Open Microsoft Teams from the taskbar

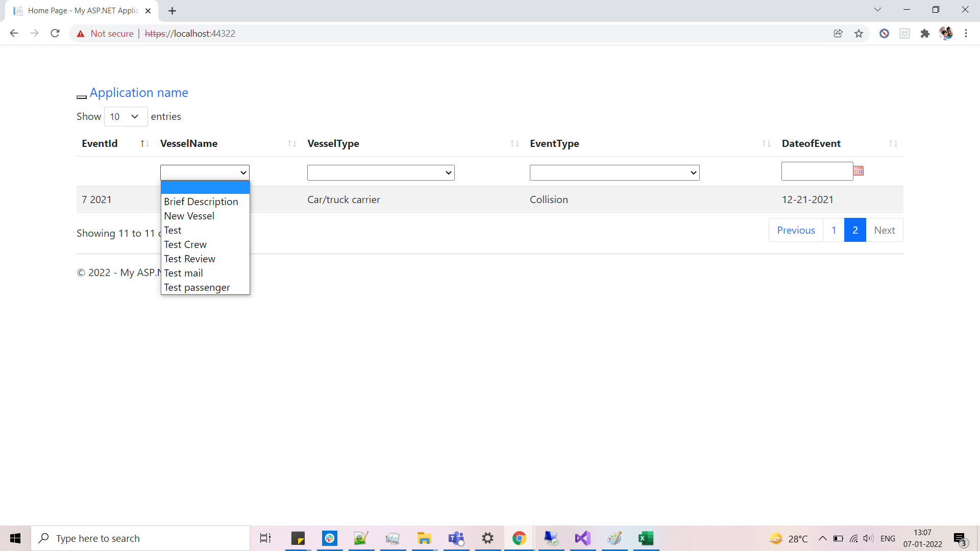(x=456, y=538)
